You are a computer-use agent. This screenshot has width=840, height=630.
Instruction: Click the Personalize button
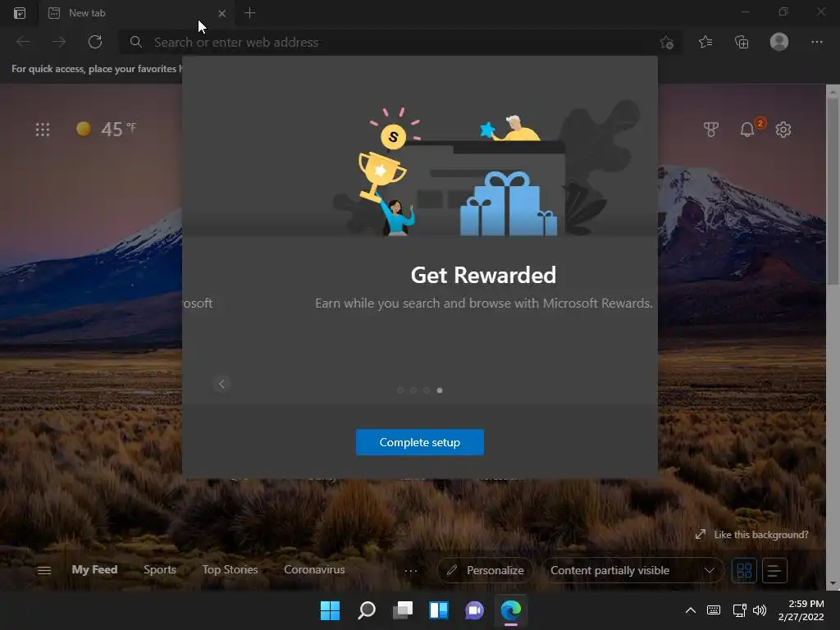coord(486,571)
